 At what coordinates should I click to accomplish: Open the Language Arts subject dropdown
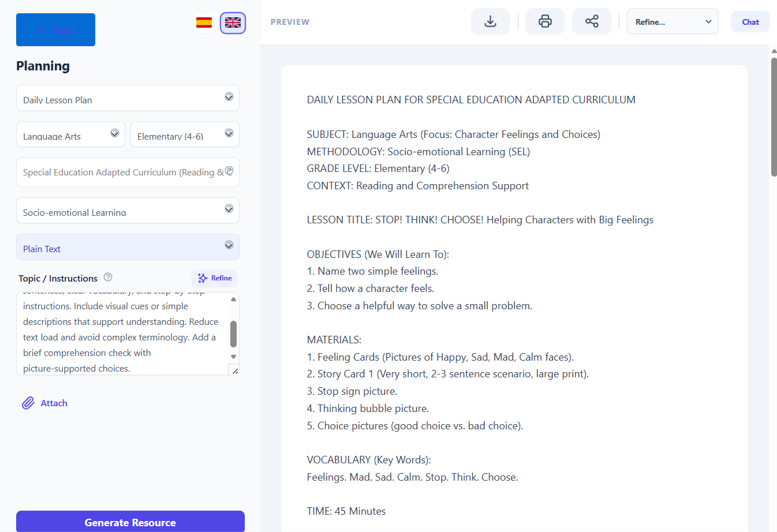coord(70,134)
